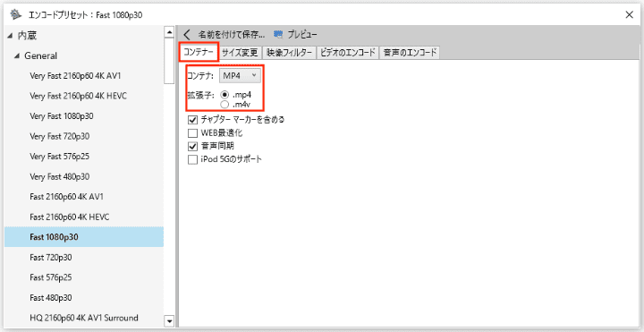This screenshot has height=332, width=644.
Task: Switch to the サイズ変更 tab
Action: [241, 53]
